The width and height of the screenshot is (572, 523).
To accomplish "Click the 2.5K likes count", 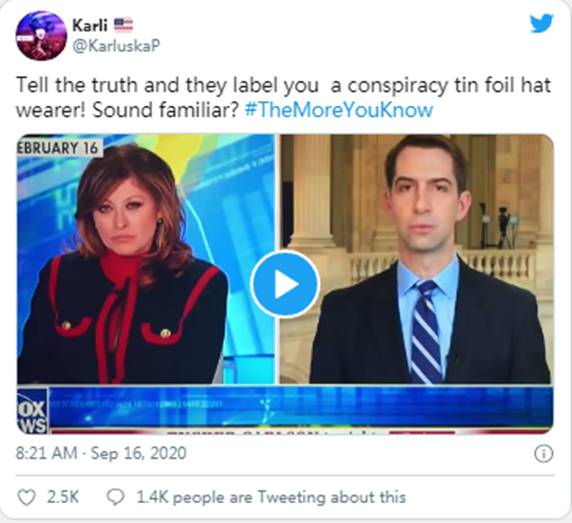I will point(63,497).
